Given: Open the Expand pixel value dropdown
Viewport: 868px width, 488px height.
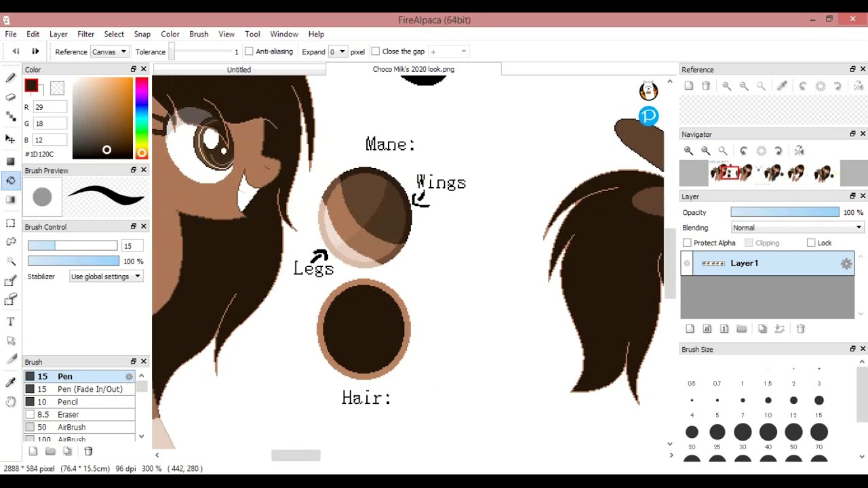Looking at the screenshot, I should [x=337, y=52].
